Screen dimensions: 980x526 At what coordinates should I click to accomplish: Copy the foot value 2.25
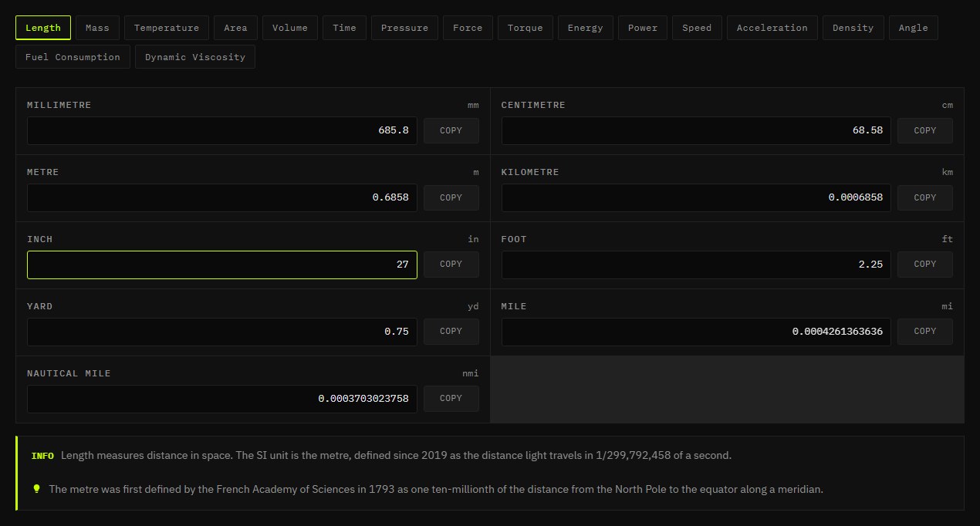pyautogui.click(x=925, y=264)
